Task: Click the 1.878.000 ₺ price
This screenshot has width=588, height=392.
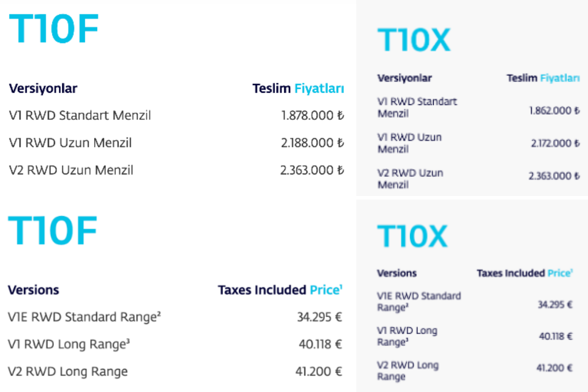Action: coord(313,116)
